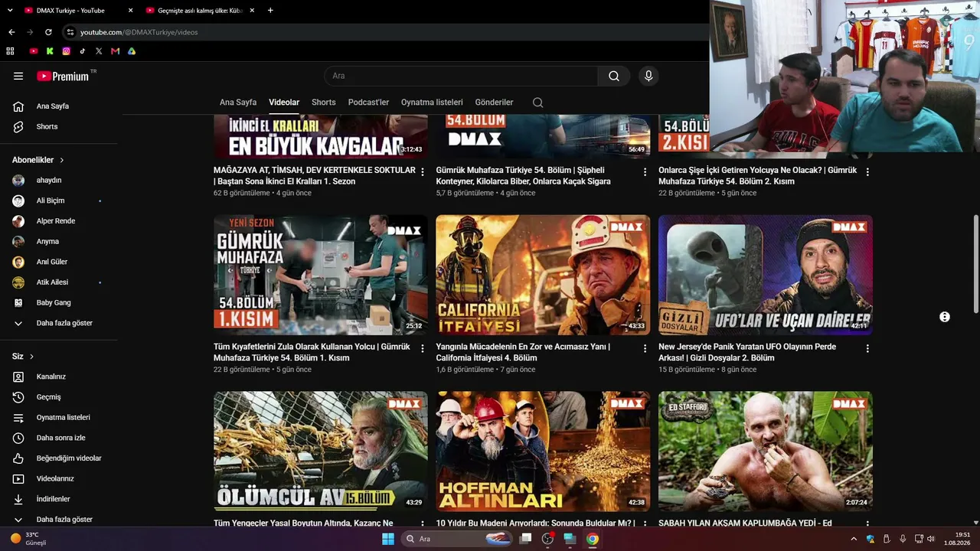Open options for California İtfaiyesi 4. Bölüm video
The height and width of the screenshot is (551, 980).
coord(645,349)
